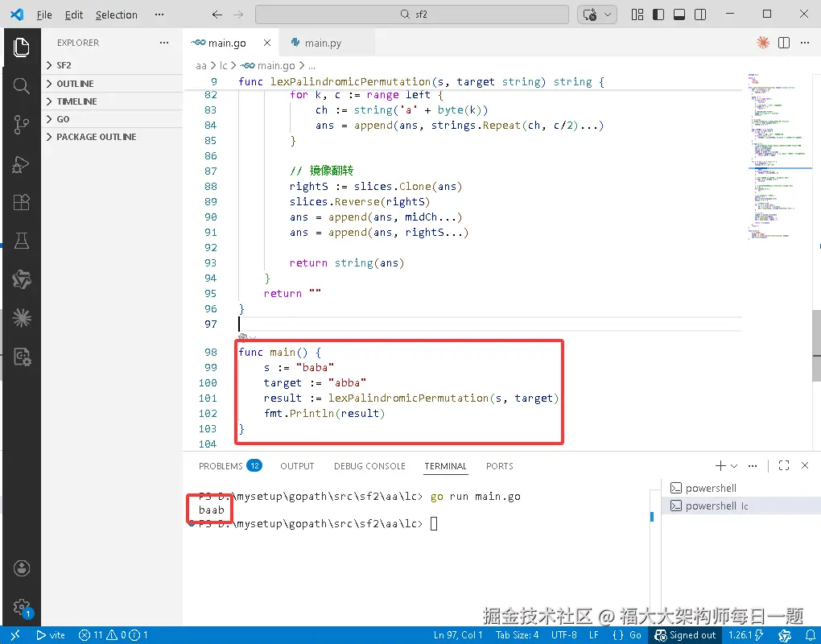Expand the SF2 folder section

tap(112, 65)
